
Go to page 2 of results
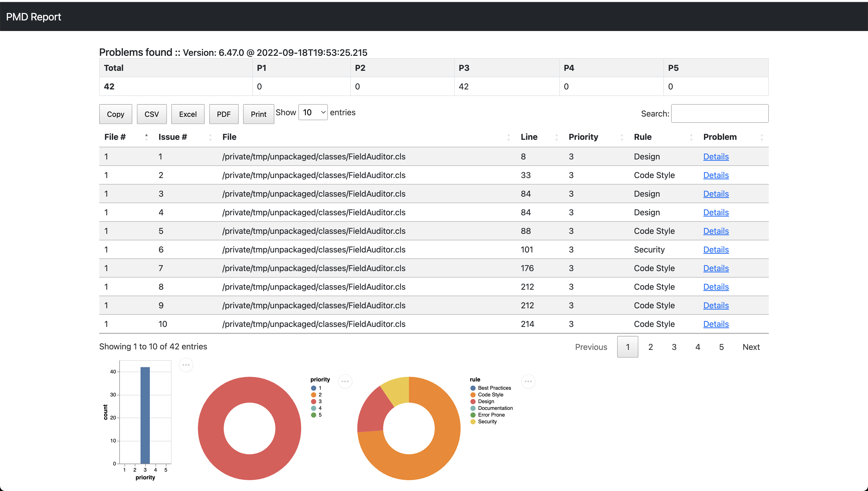pos(650,347)
